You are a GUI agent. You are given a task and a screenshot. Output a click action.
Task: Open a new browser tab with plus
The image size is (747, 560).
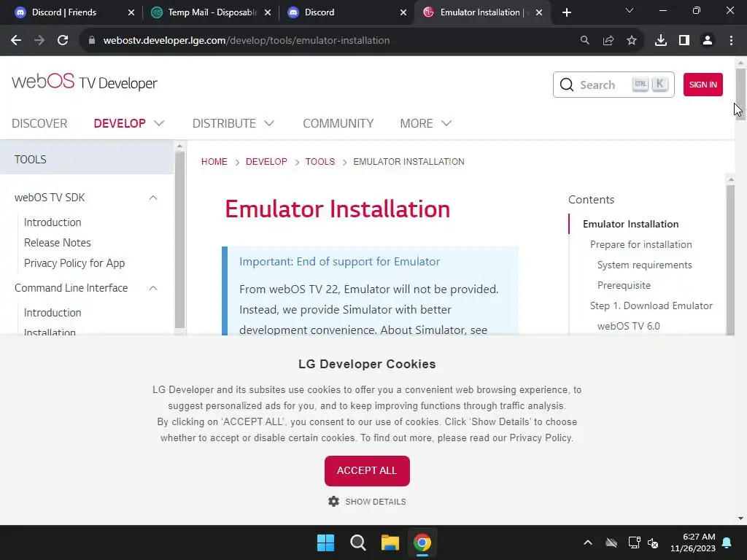pyautogui.click(x=566, y=12)
